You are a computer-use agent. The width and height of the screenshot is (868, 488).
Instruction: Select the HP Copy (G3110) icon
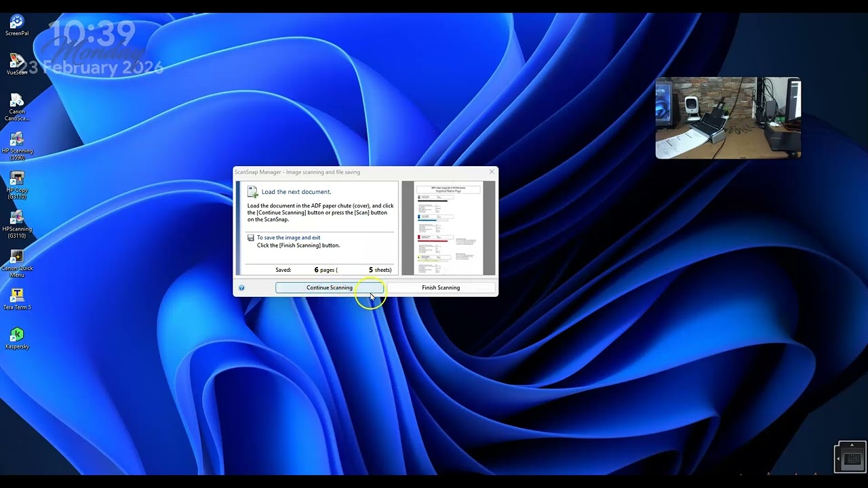click(x=17, y=186)
